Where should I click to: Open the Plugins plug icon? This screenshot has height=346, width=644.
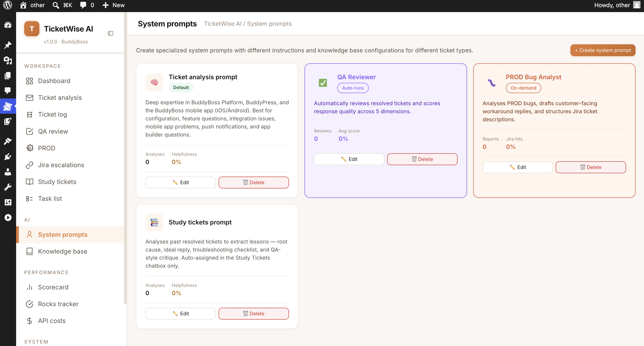pyautogui.click(x=8, y=157)
